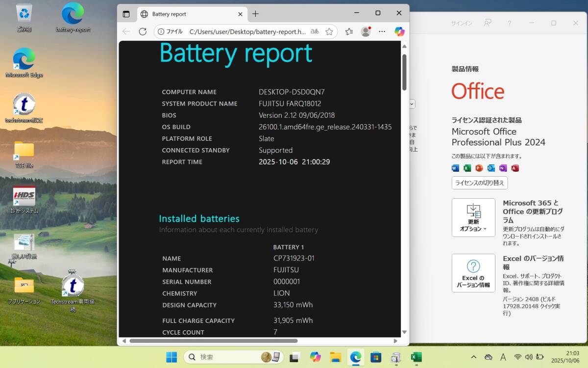Open Edge settings and more (…) menu
The width and height of the screenshot is (588, 368).
point(382,31)
